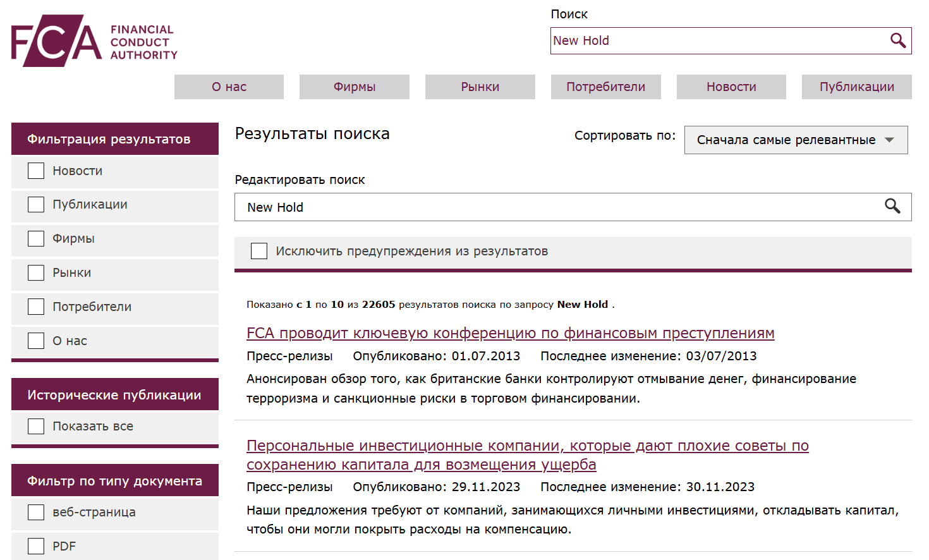Open the article about personal investment companies
929x560 pixels.
point(528,446)
